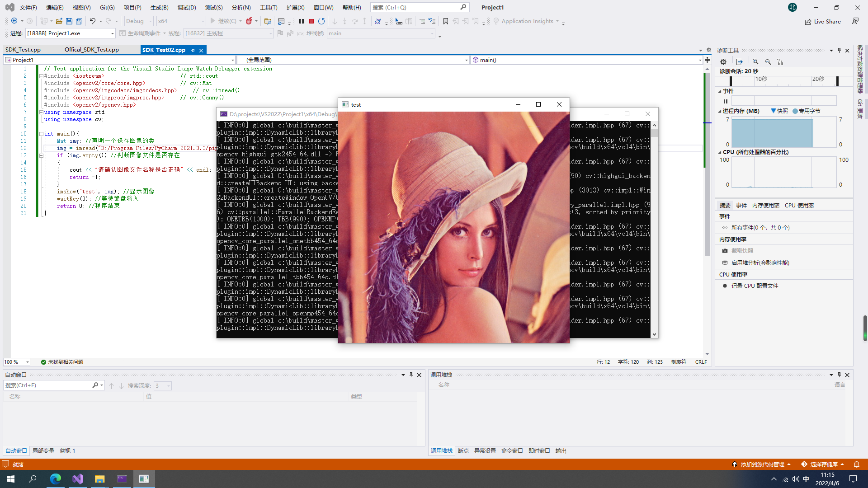Viewport: 868px width, 488px height.
Task: Launch Visual Studio from the taskbar
Action: pyautogui.click(x=78, y=479)
